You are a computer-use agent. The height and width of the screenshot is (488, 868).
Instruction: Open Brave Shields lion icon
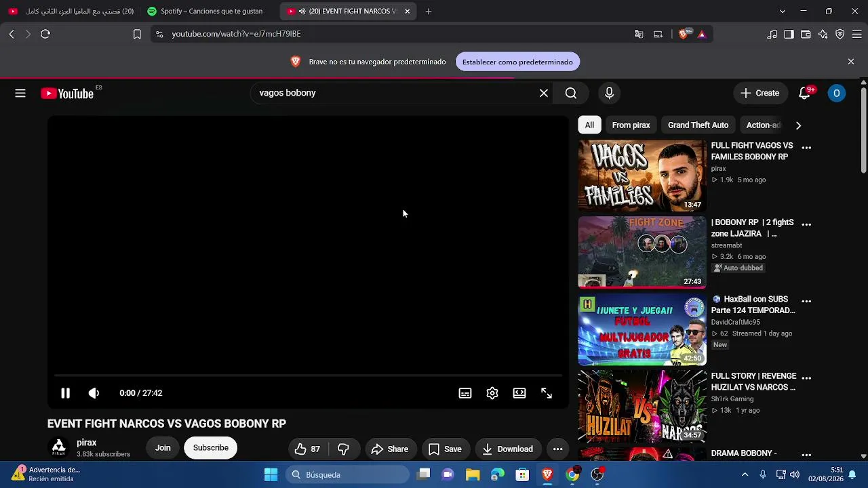(x=684, y=34)
